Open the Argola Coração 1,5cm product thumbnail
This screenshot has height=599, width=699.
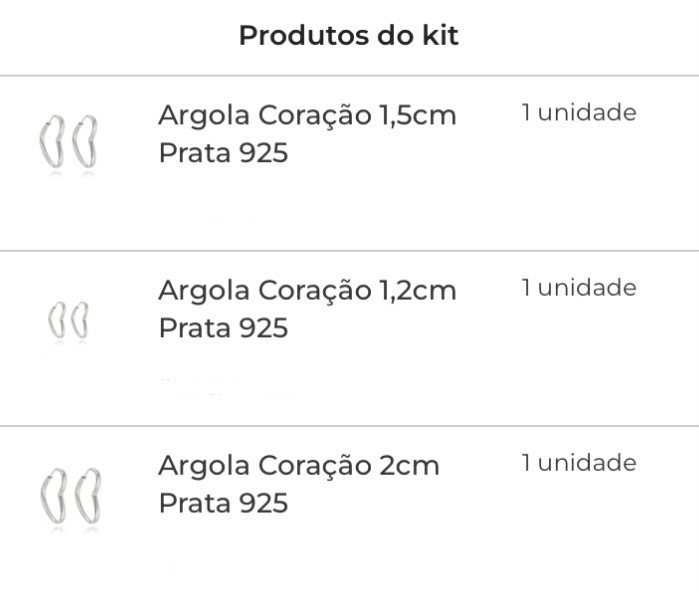68,142
